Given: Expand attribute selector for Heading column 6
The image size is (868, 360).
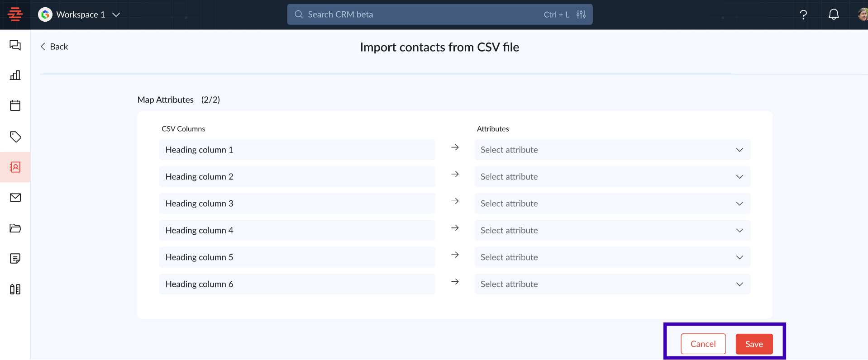Looking at the screenshot, I should click(612, 284).
